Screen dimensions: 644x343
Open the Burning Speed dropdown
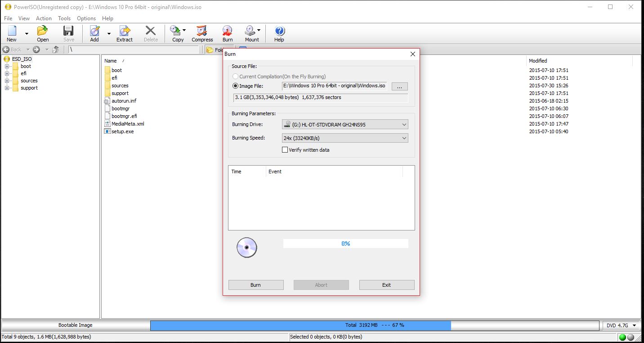point(345,138)
